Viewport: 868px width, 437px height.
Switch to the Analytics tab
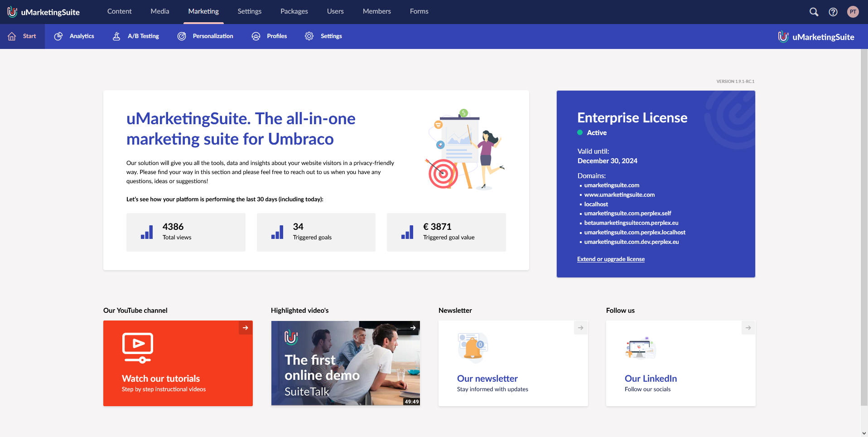pyautogui.click(x=74, y=36)
